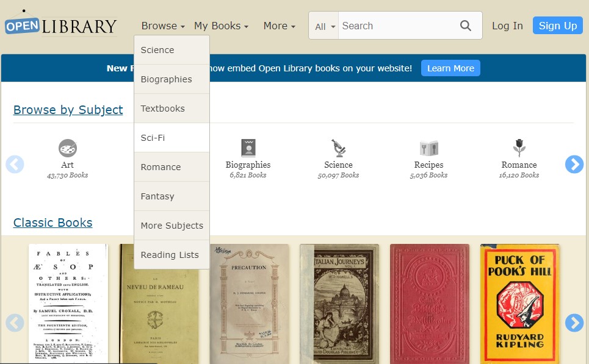
Task: Focus the Search text field
Action: pos(397,26)
